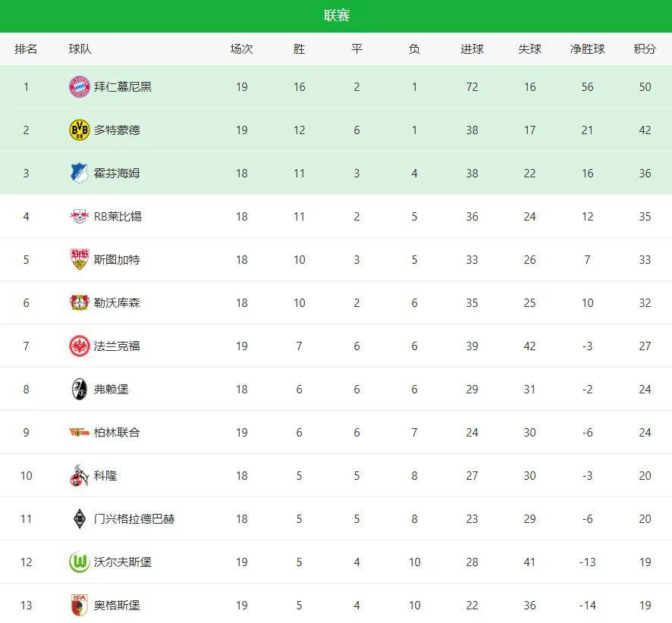Open the 拜仁慕尼黑 team link
The width and height of the screenshot is (672, 623).
point(123,86)
